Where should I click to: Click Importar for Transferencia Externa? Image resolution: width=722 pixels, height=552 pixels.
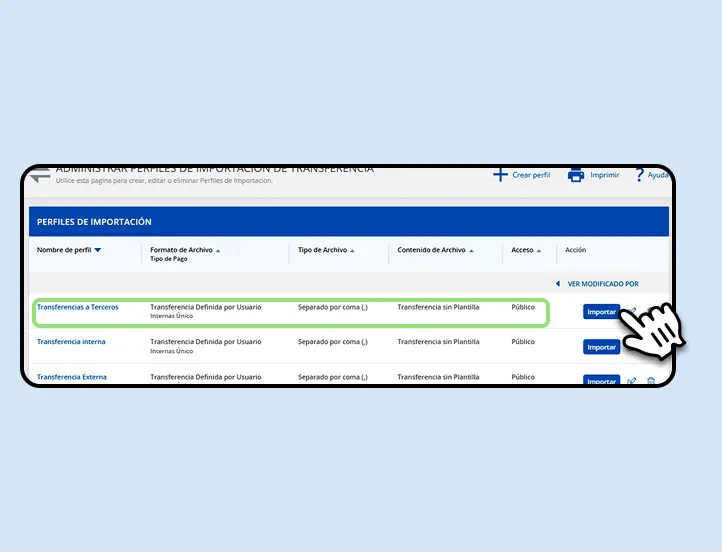click(601, 380)
